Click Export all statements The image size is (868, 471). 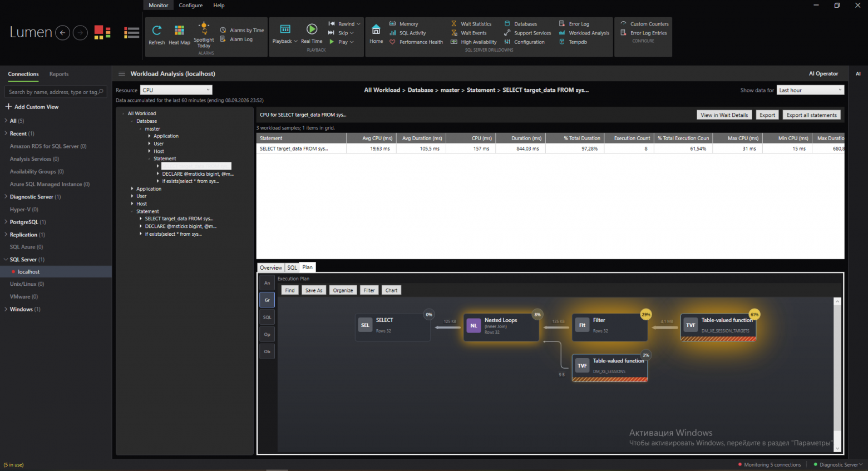tap(812, 115)
